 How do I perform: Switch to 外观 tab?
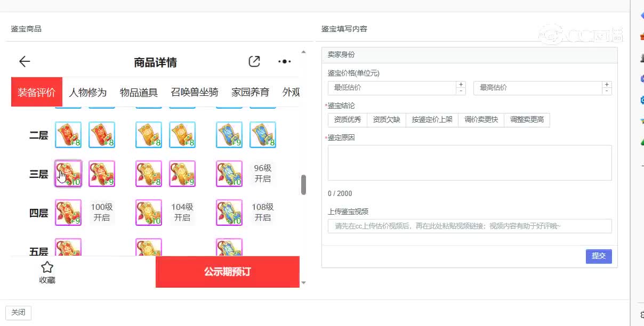pyautogui.click(x=291, y=92)
